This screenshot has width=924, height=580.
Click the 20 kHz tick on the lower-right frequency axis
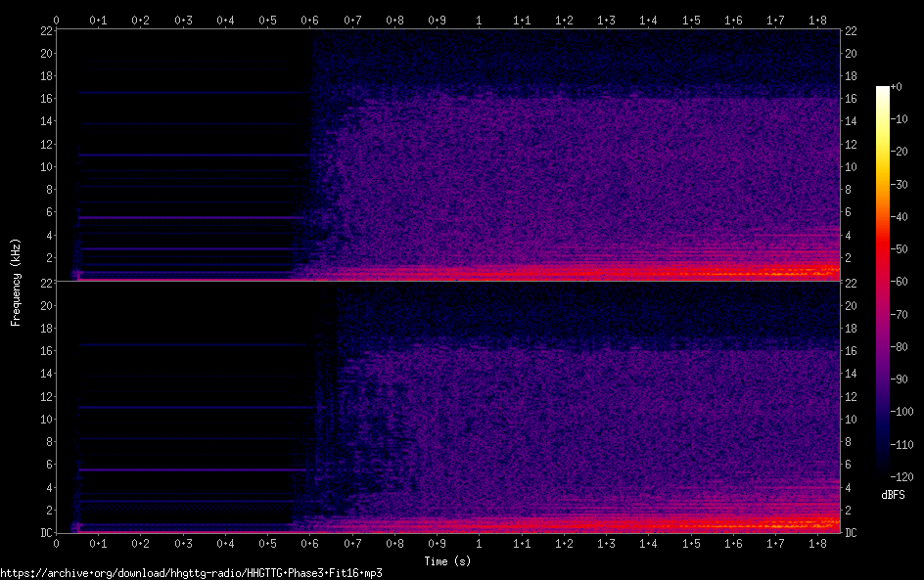click(x=851, y=305)
